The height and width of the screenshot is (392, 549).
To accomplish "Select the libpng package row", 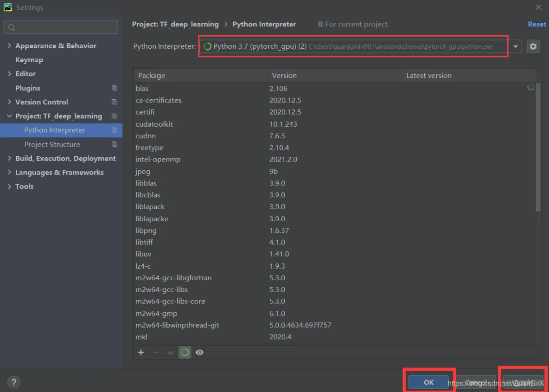I will coord(334,231).
